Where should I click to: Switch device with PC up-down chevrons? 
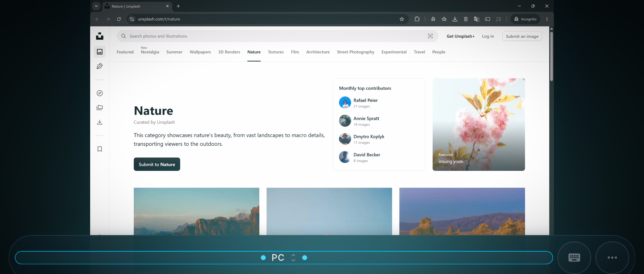[293, 258]
